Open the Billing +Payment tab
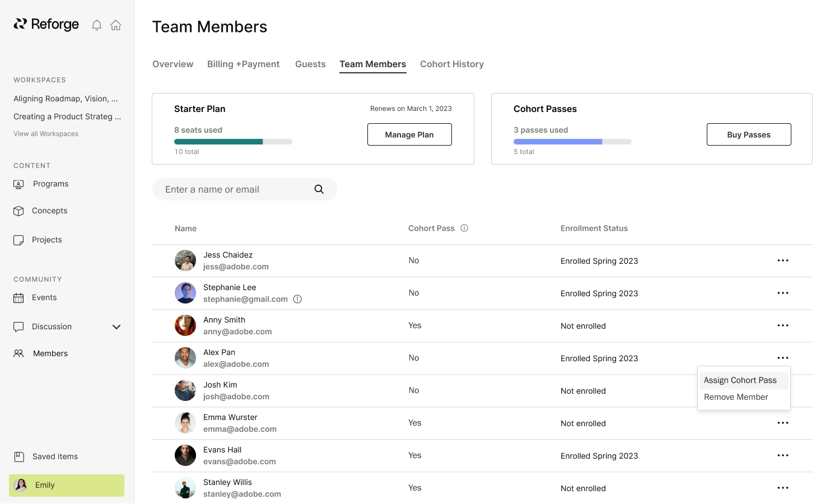The image size is (830, 504). 243,64
